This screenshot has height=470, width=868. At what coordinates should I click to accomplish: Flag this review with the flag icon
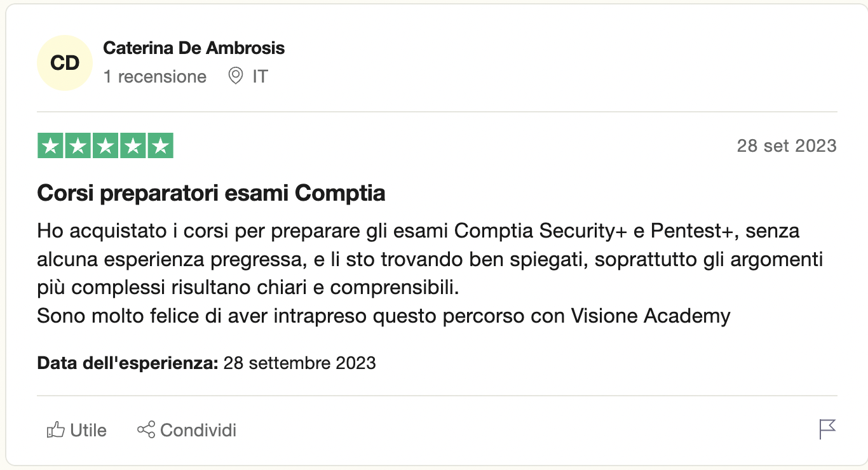[x=827, y=430]
